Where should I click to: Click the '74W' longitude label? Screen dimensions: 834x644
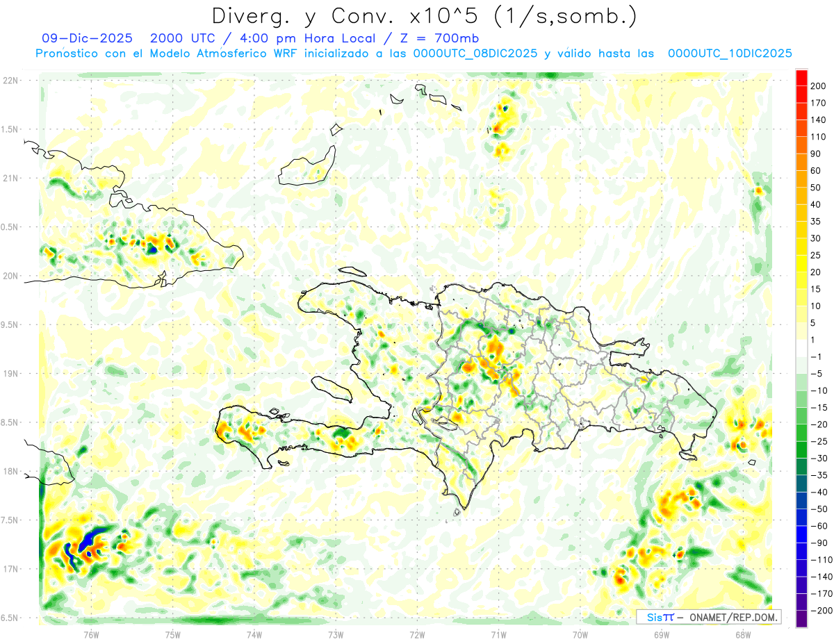(254, 635)
